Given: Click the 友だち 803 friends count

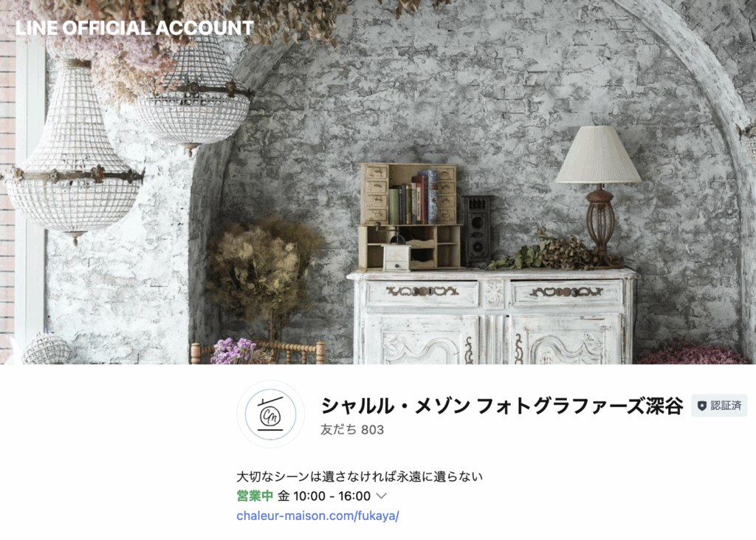Looking at the screenshot, I should click(352, 429).
